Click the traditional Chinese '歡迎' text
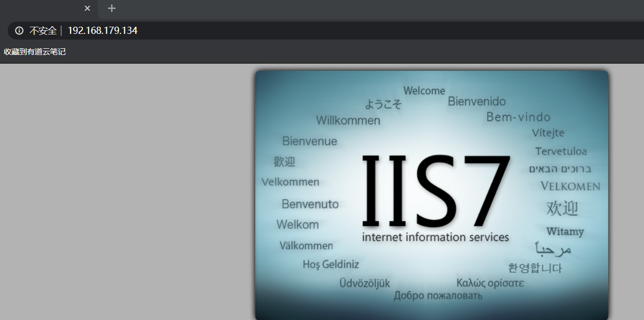 (x=284, y=162)
